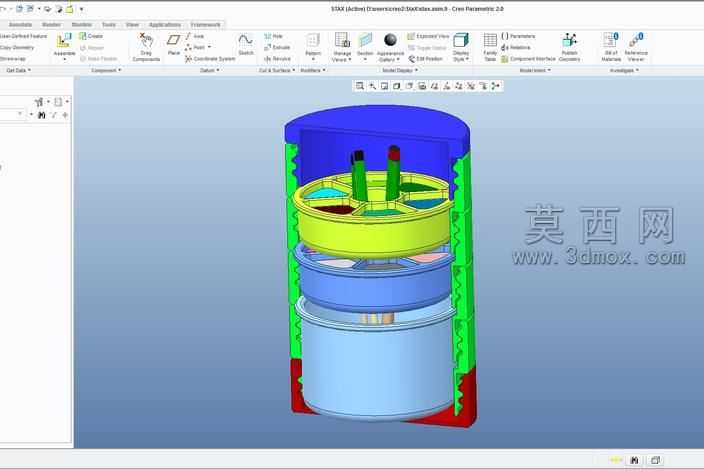Open the Reference Viewer

click(636, 47)
